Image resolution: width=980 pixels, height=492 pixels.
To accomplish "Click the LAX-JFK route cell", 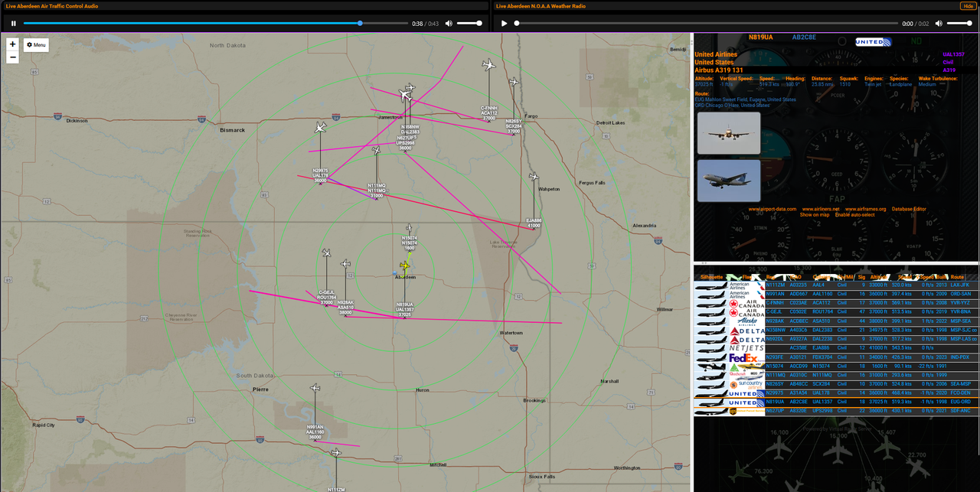I will 959,285.
